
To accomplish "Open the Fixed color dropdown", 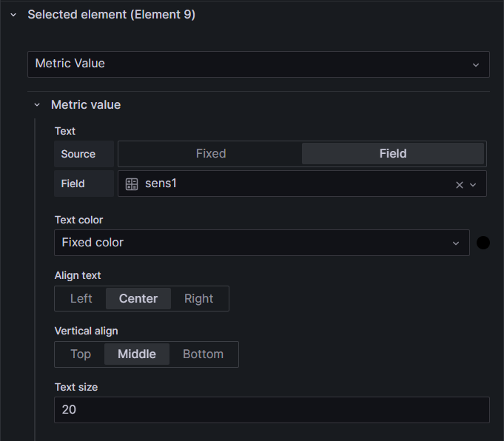I will pyautogui.click(x=261, y=243).
